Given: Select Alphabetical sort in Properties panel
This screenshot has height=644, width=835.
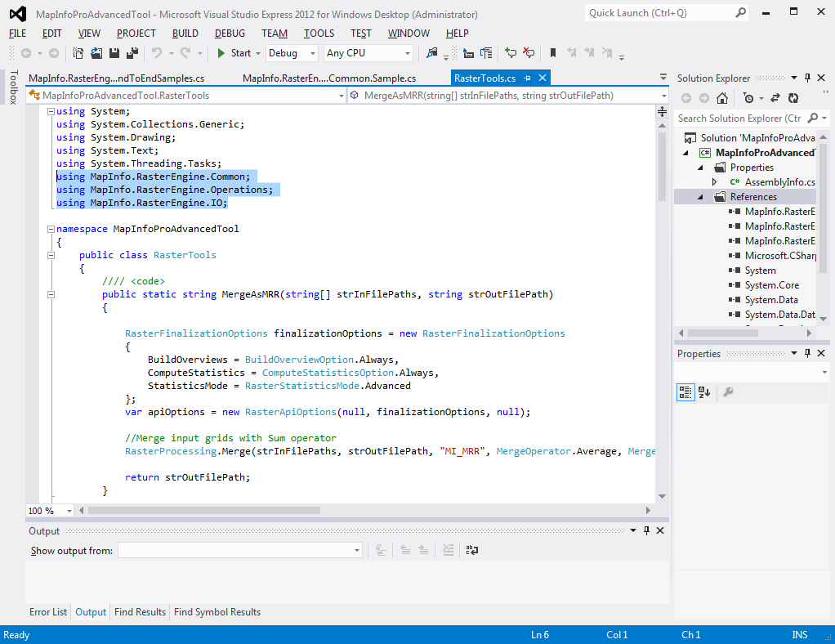Looking at the screenshot, I should 704,392.
